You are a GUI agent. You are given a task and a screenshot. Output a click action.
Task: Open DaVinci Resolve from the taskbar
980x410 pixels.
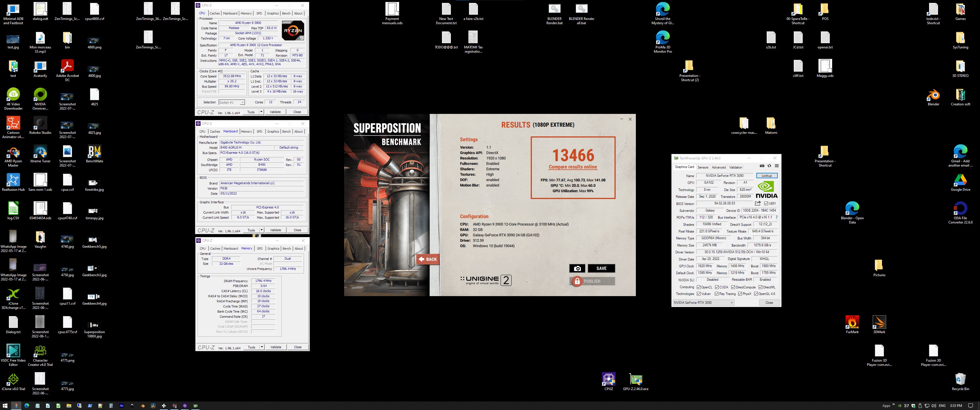153,406
